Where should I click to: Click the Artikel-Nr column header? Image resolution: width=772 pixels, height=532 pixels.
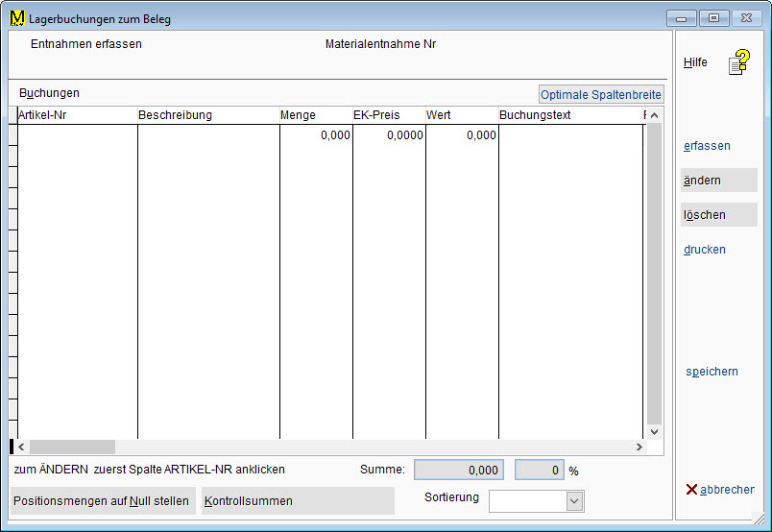tap(77, 115)
